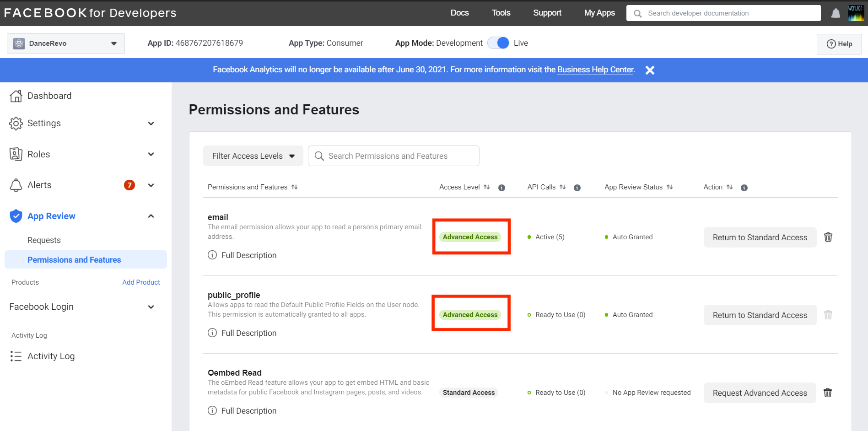Viewport: 868px width, 431px height.
Task: Click the Settings gear icon in sidebar
Action: point(16,123)
